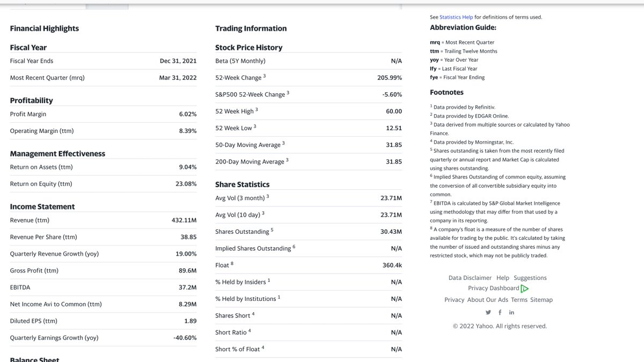Select the 38.85 Revenue Per Share value
The width and height of the screenshot is (644, 362).
(x=189, y=237)
